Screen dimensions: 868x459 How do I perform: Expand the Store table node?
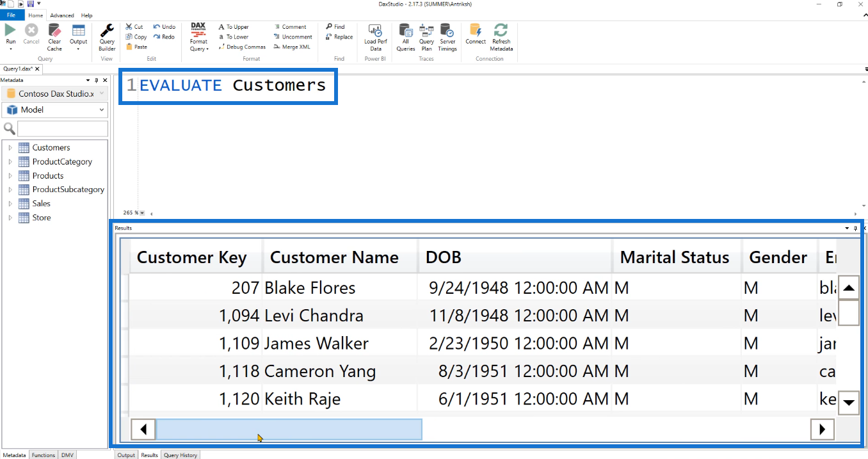[x=10, y=218]
